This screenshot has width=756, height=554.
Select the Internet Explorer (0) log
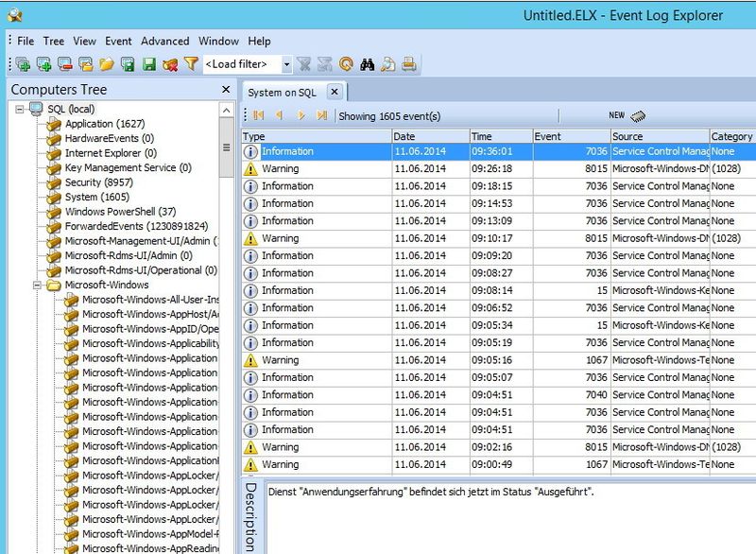(x=111, y=153)
